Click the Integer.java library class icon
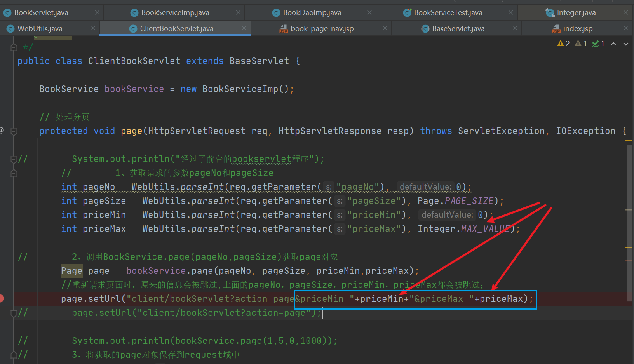 pyautogui.click(x=550, y=13)
